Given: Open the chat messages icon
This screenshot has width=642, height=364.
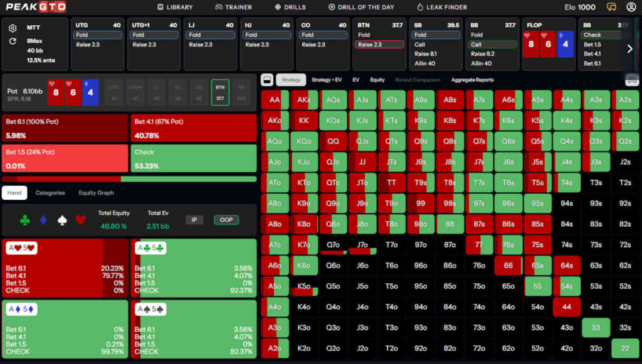Looking at the screenshot, I should pyautogui.click(x=612, y=7).
